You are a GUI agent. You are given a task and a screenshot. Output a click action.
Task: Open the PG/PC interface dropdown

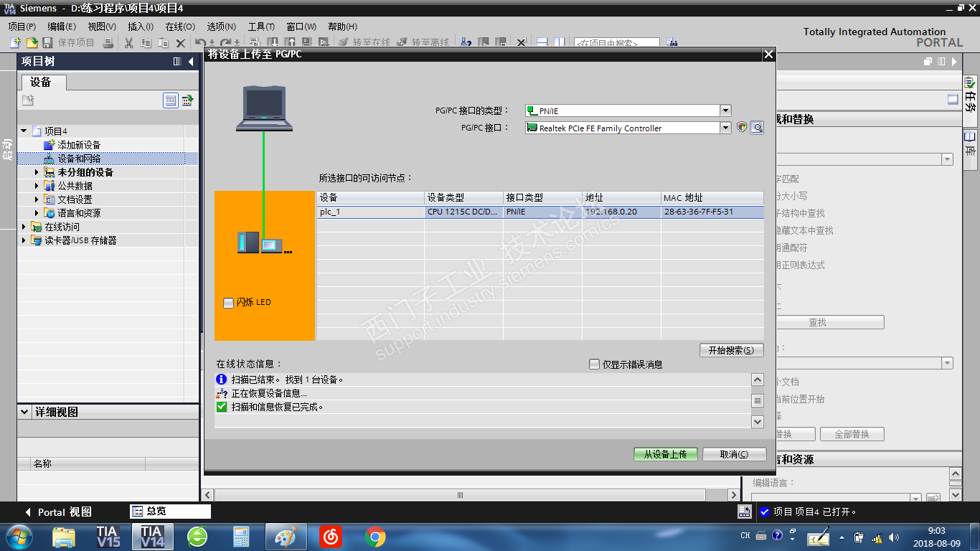(x=725, y=128)
